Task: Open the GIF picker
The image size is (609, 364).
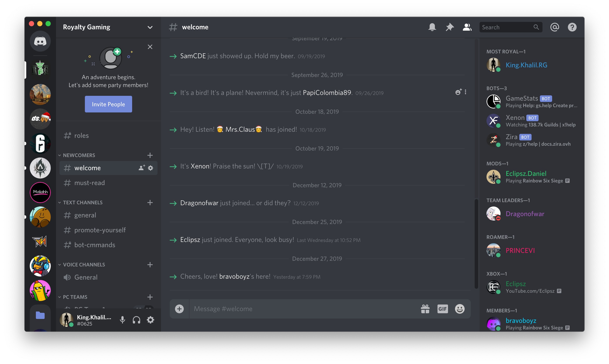Action: click(x=443, y=309)
